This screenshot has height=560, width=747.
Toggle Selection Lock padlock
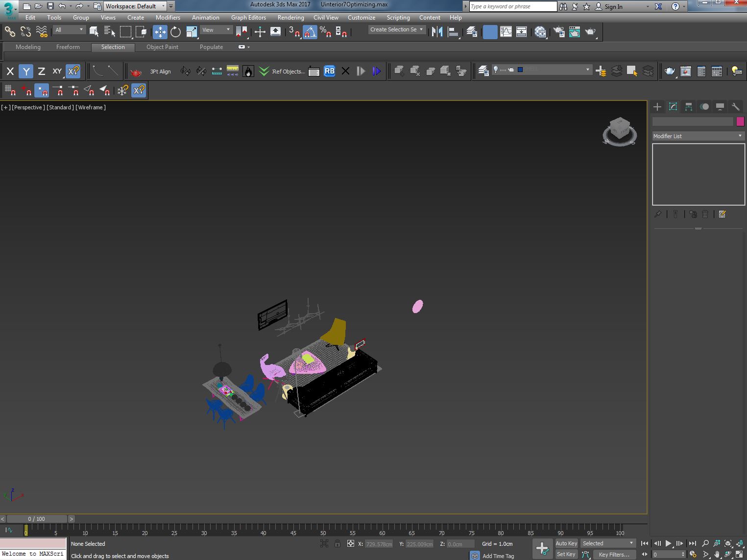click(x=337, y=543)
